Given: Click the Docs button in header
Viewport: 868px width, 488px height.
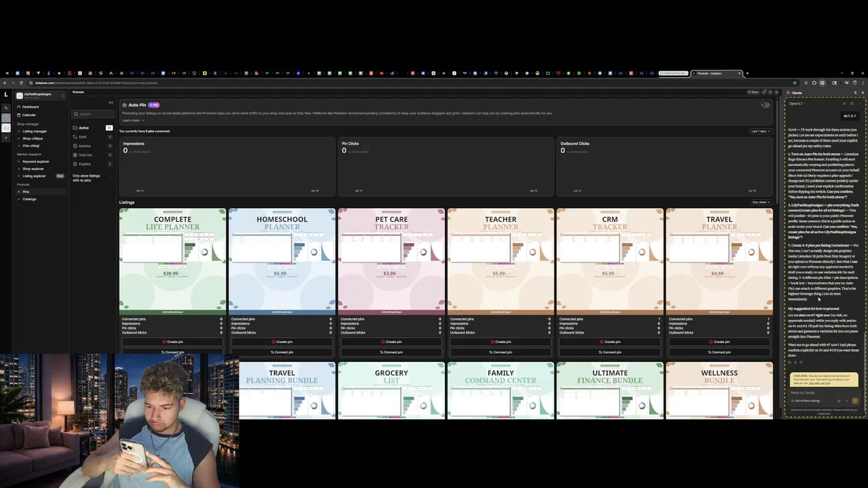Looking at the screenshot, I should pyautogui.click(x=753, y=92).
